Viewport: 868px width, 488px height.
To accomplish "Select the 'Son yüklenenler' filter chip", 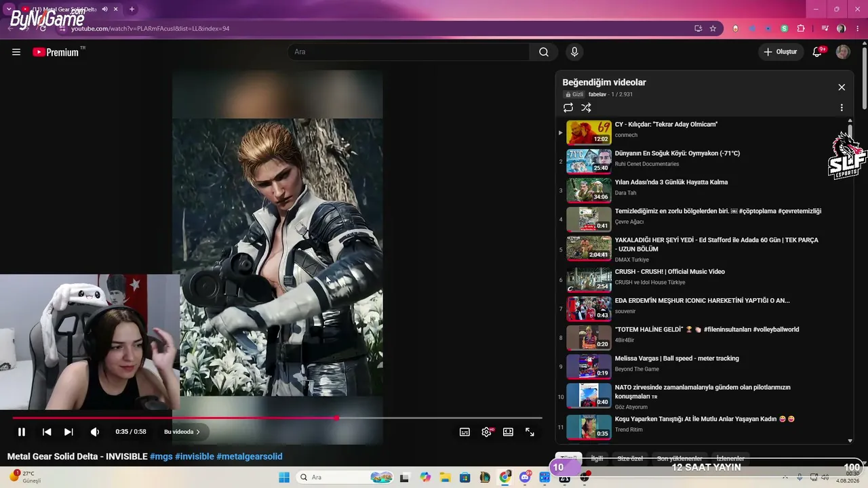I will [679, 459].
